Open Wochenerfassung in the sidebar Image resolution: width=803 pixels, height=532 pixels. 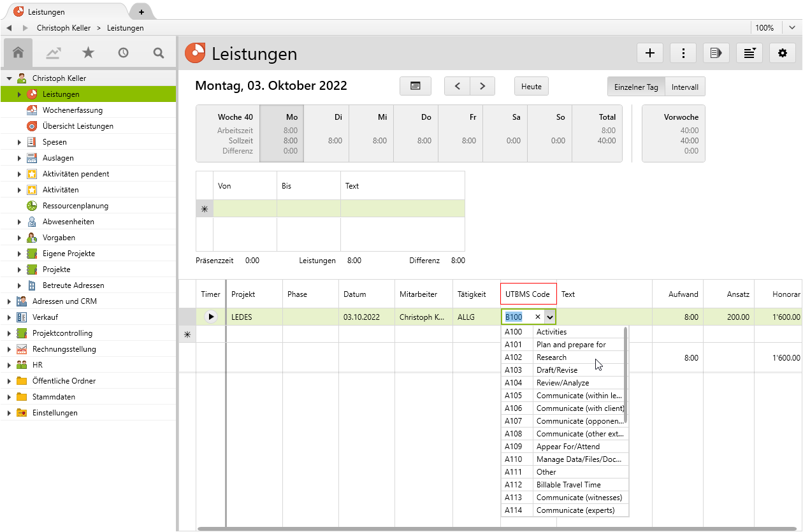tap(72, 110)
